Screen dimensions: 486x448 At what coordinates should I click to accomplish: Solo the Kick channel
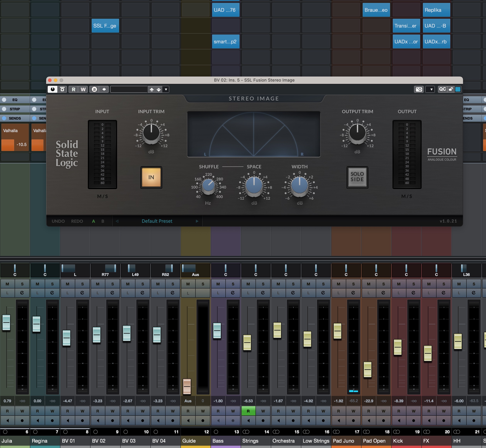(x=413, y=284)
